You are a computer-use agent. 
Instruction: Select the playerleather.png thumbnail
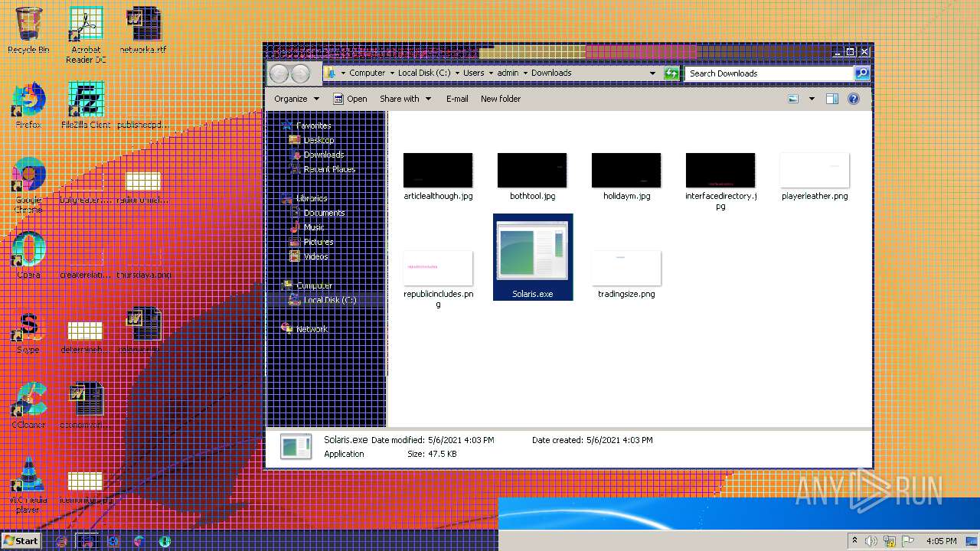tap(815, 170)
